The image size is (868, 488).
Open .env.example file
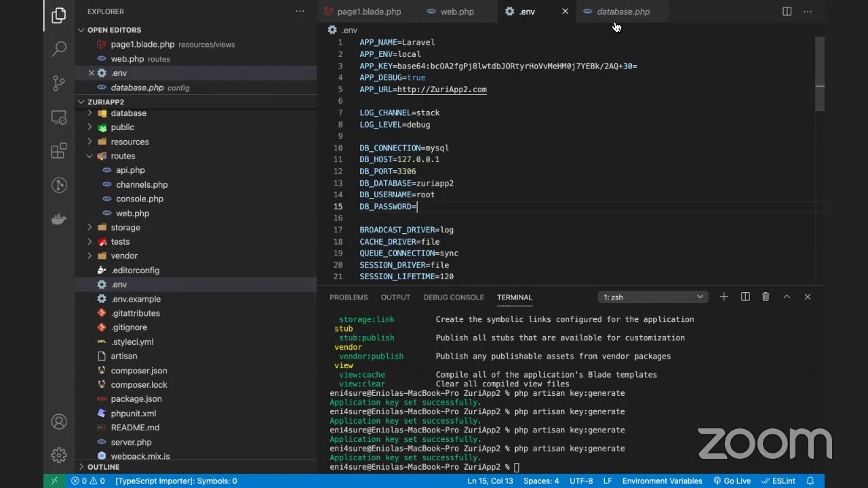(136, 299)
